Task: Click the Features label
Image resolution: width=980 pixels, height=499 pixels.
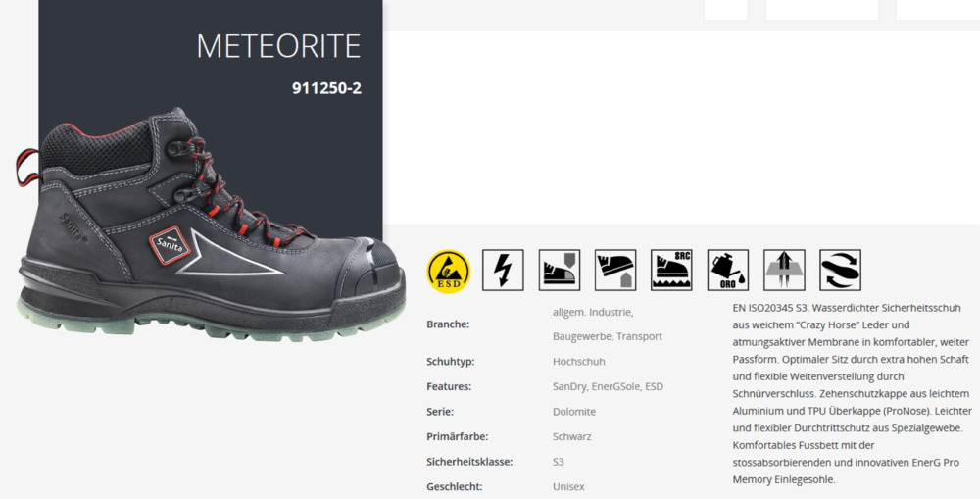Action: point(449,386)
